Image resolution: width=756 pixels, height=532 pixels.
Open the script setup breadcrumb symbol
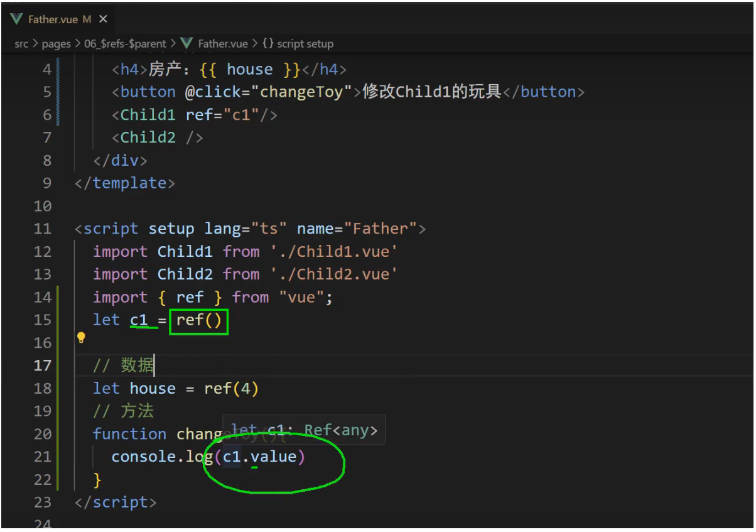[x=306, y=44]
